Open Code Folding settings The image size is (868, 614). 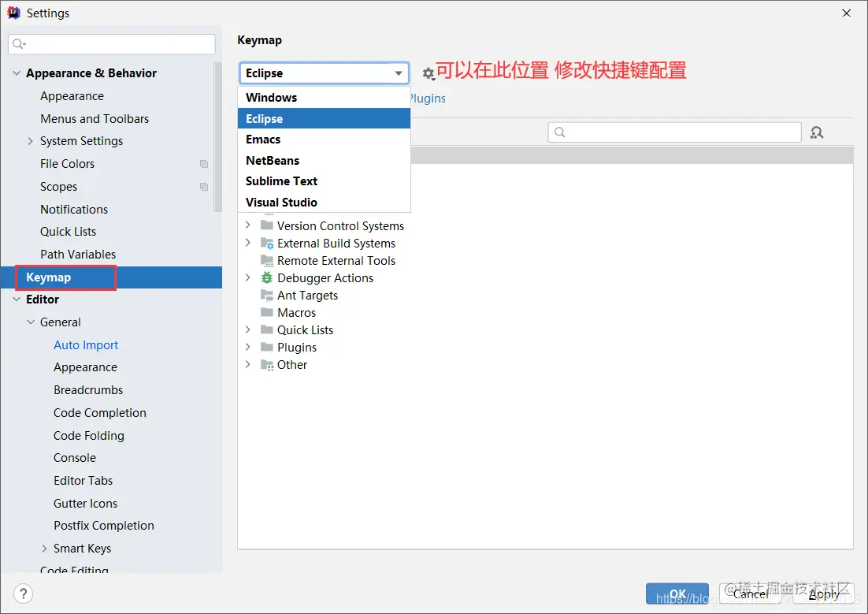[88, 436]
